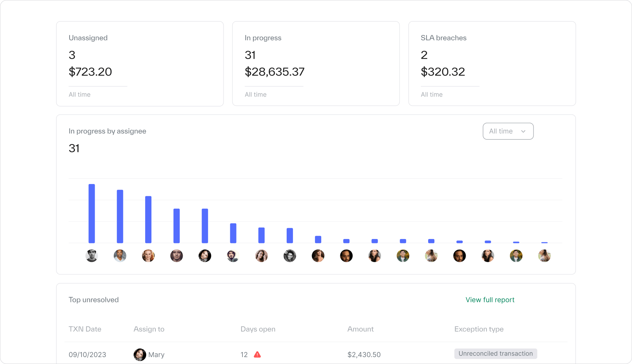Select the last assignee avatar at the chart's far right
This screenshot has height=364, width=632.
[544, 256]
